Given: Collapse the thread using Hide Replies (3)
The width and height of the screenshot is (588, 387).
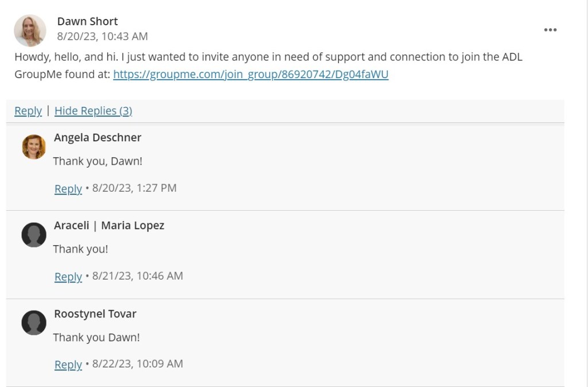Looking at the screenshot, I should point(93,111).
